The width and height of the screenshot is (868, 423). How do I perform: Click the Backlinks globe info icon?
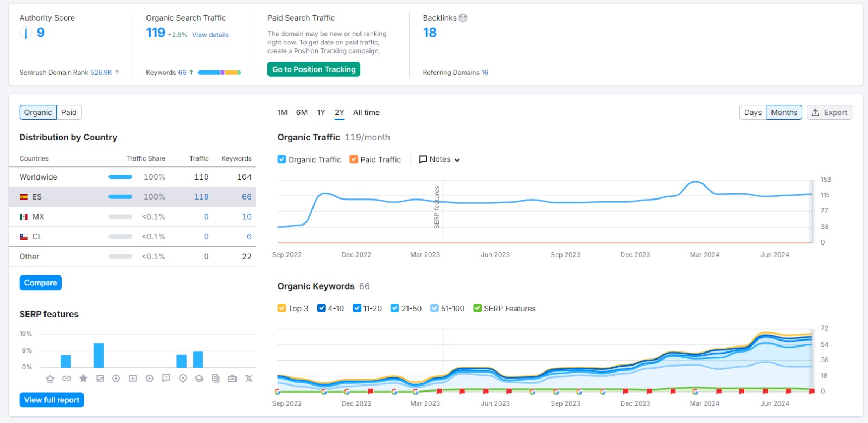tap(463, 18)
